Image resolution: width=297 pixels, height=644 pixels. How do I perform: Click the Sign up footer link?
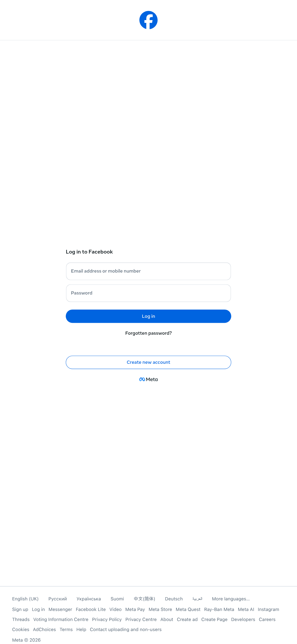20,609
